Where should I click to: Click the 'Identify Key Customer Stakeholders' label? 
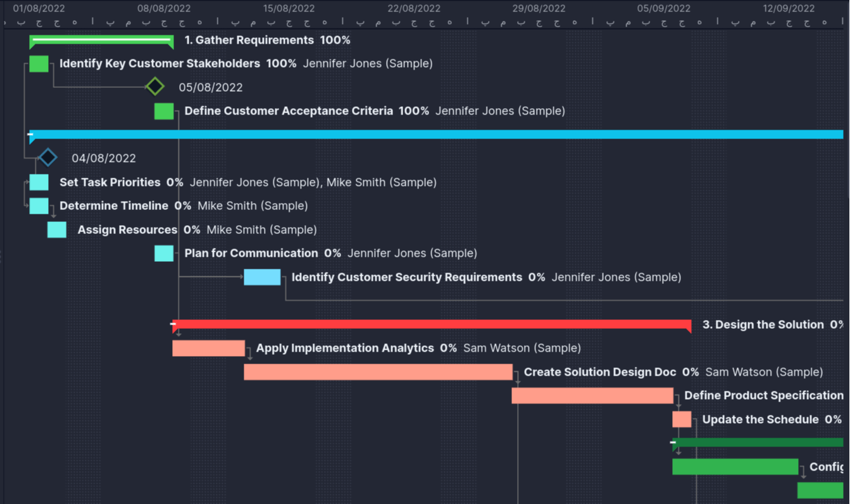coord(160,63)
